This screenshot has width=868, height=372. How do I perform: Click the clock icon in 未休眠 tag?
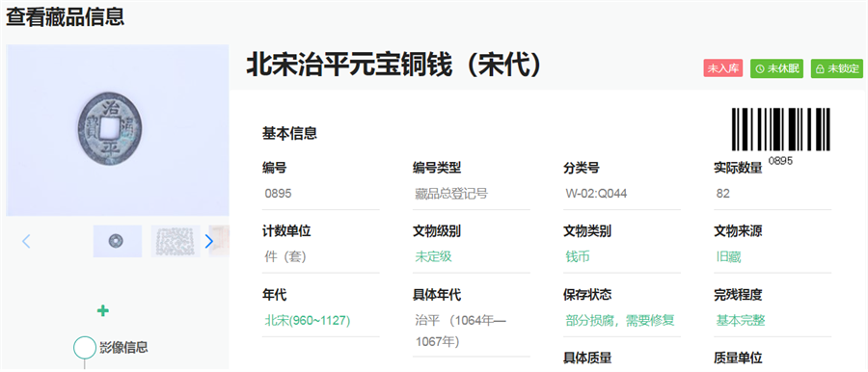pos(760,68)
